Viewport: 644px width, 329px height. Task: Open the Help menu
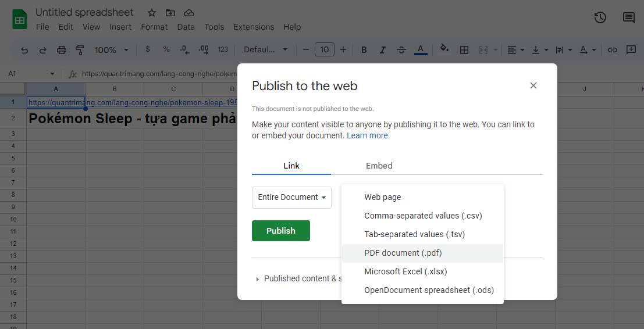tap(292, 27)
